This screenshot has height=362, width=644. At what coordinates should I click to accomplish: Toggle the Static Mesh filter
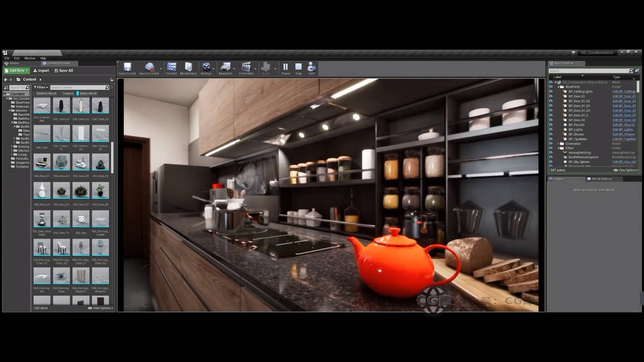click(x=88, y=94)
